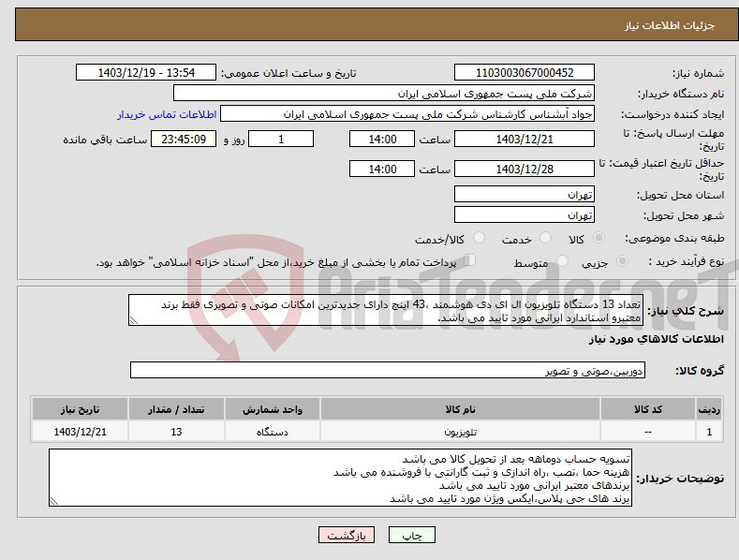
Task: Click the گروه کالا field دوربین،صوتی و تصویر
Action: 388,371
